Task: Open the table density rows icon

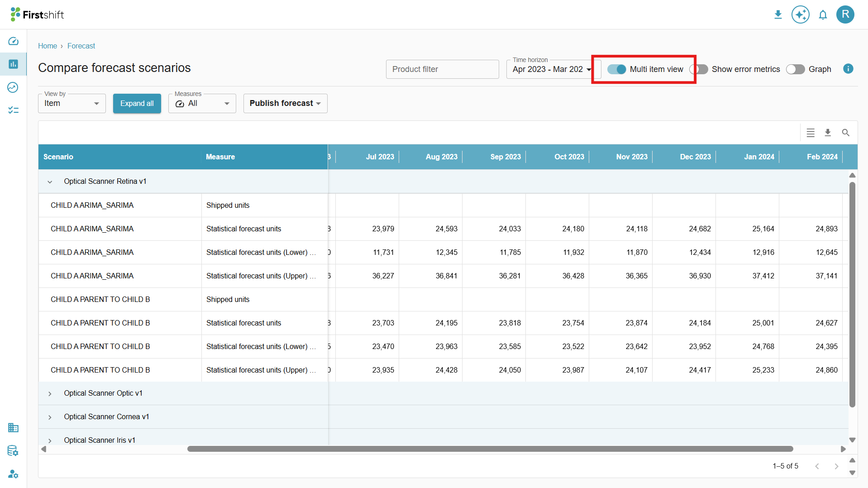Action: tap(811, 133)
